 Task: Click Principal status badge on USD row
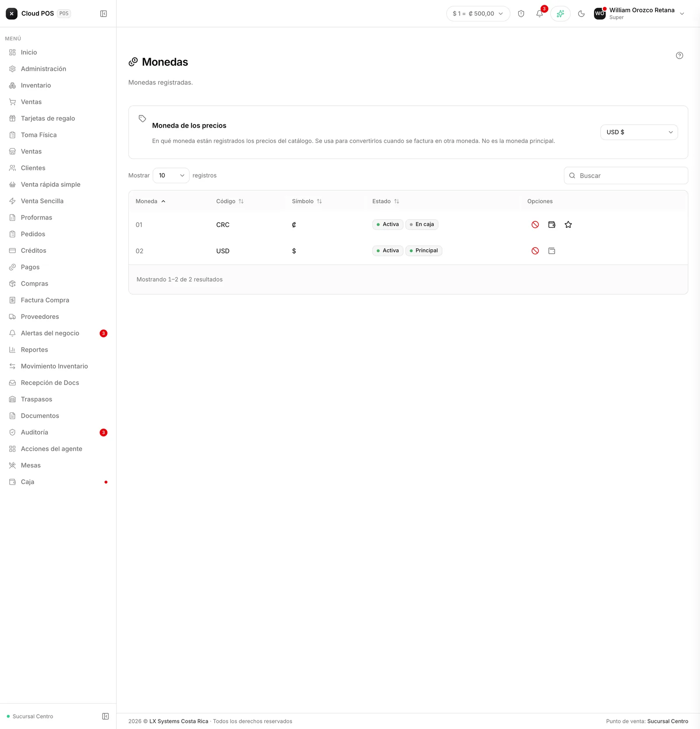(x=423, y=251)
